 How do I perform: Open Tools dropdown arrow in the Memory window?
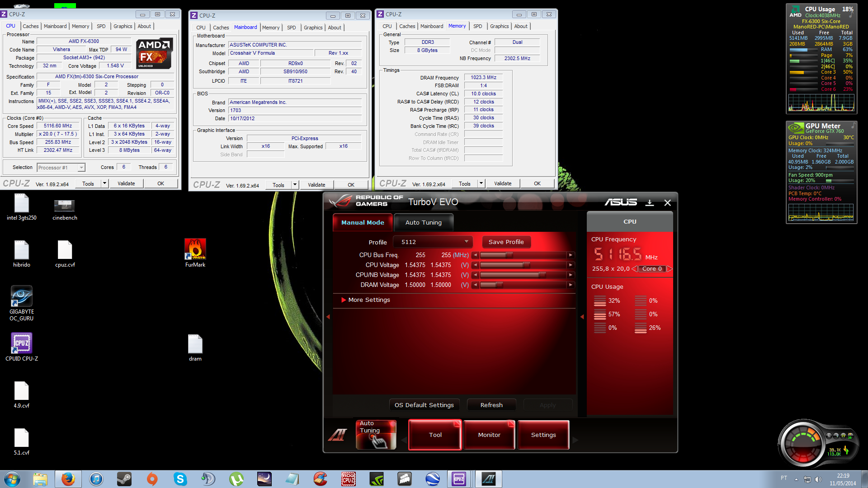point(481,183)
